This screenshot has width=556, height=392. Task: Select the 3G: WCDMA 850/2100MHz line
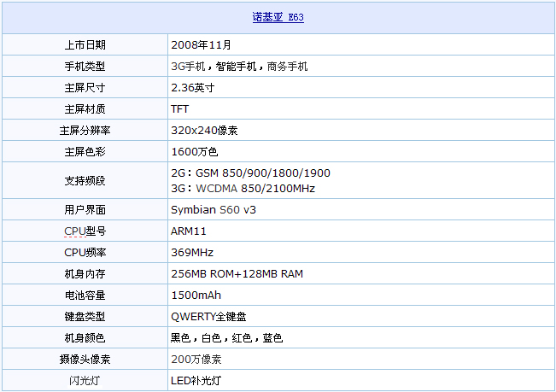pos(243,188)
